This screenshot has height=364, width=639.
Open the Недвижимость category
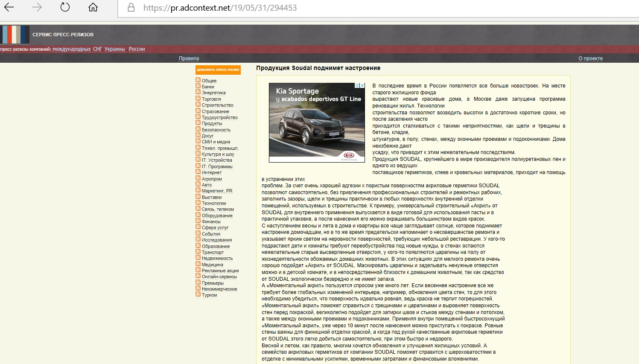click(x=217, y=259)
